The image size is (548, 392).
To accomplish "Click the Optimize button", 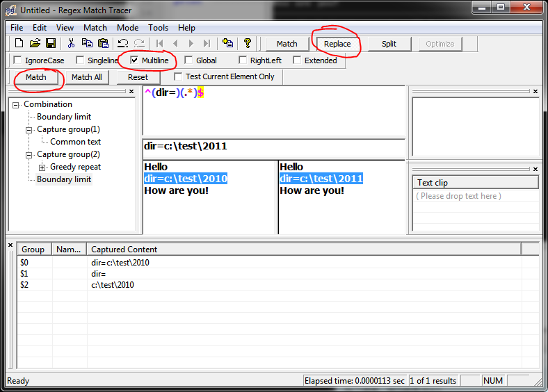I will (x=440, y=44).
